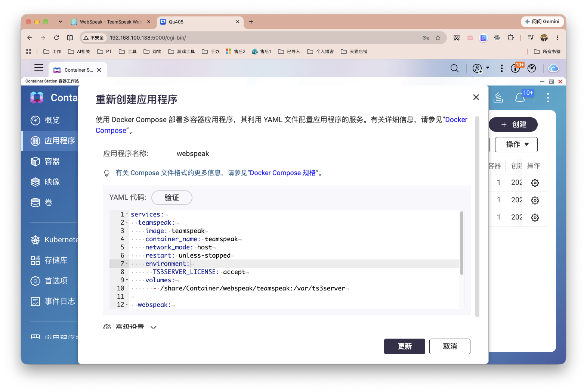This screenshot has width=587, height=392.
Task: Collapse the volumes fold on line 9
Action: point(127,280)
